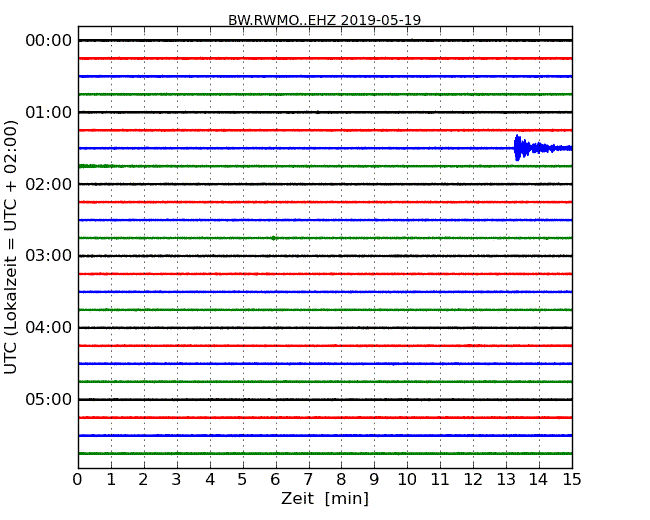This screenshot has width=650, height=520.
Task: Click the green trace disturbance at start of 01:45 row
Action: coord(96,166)
